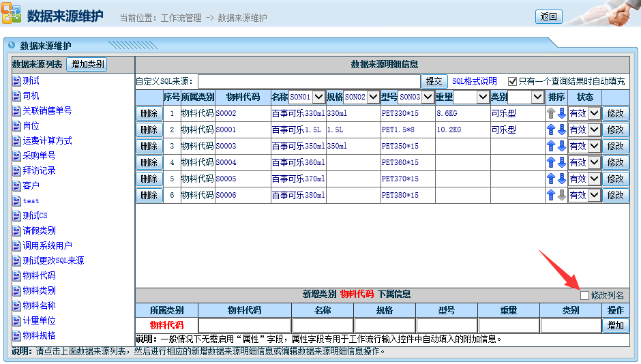Select 物料代码 in the source list
641x364 pixels.
(39, 276)
